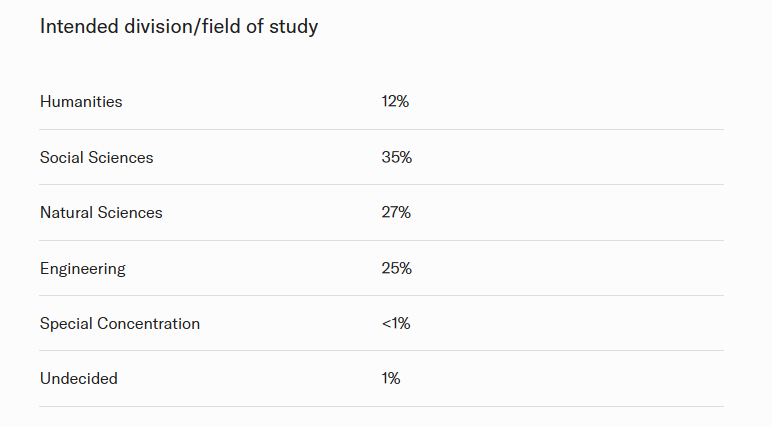The image size is (772, 426).
Task: Select the Social Sciences row label
Action: pos(97,158)
